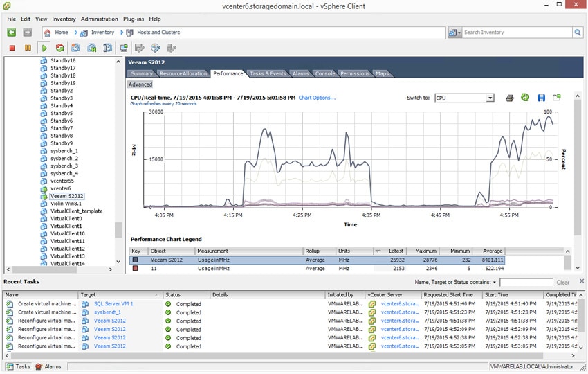588x374 pixels.
Task: Expand breadcrumb arrow after Home
Action: (x=75, y=33)
